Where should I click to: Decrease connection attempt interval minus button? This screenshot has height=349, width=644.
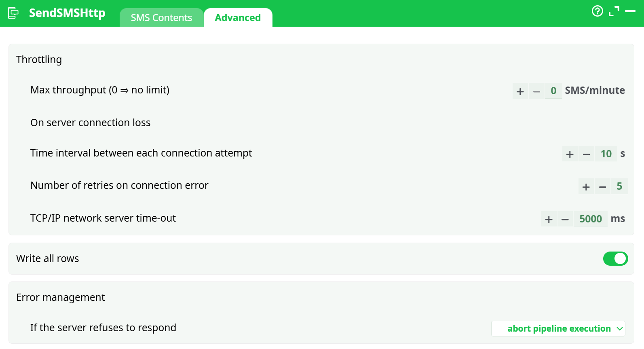(x=586, y=154)
